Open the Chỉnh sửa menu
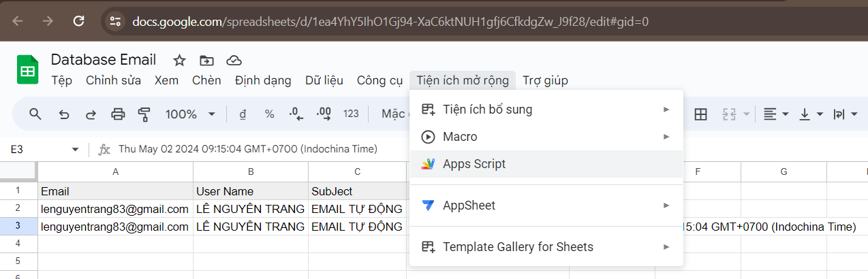 [x=113, y=80]
